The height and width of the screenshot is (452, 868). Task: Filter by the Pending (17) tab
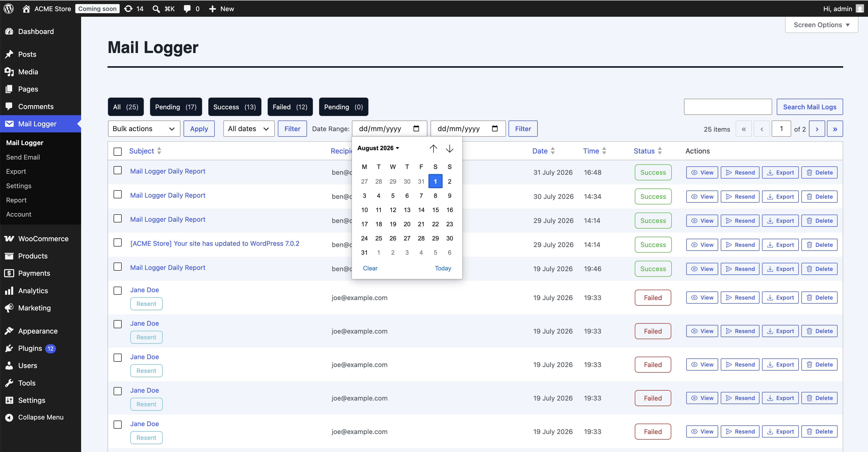click(x=176, y=107)
